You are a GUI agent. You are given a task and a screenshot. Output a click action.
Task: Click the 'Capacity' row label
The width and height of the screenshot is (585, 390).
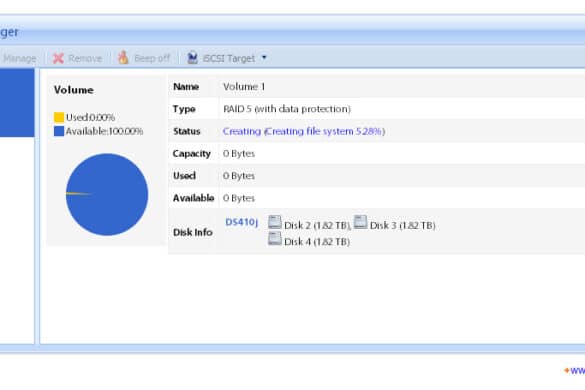pos(191,154)
